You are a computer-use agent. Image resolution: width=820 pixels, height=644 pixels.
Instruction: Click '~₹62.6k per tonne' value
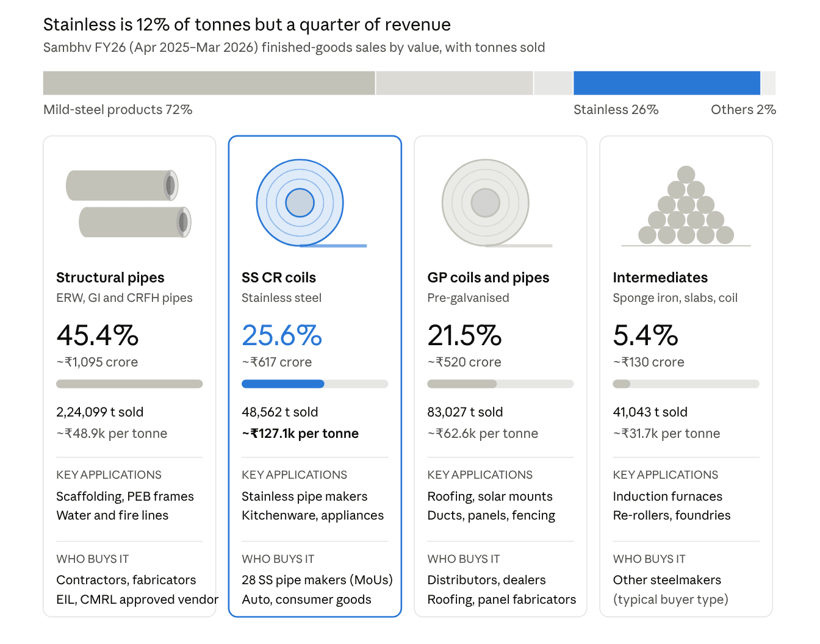tap(483, 434)
